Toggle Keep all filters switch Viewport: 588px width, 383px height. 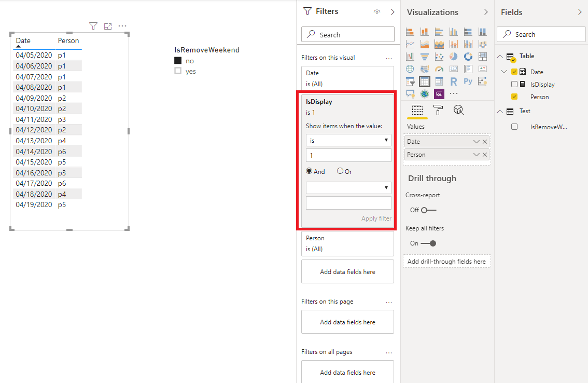coord(429,243)
